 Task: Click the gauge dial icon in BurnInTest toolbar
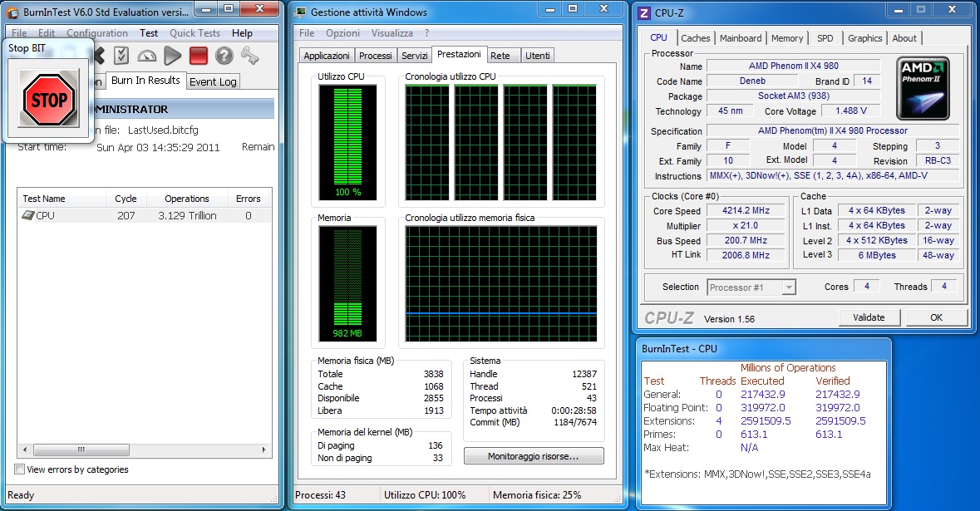click(x=147, y=56)
